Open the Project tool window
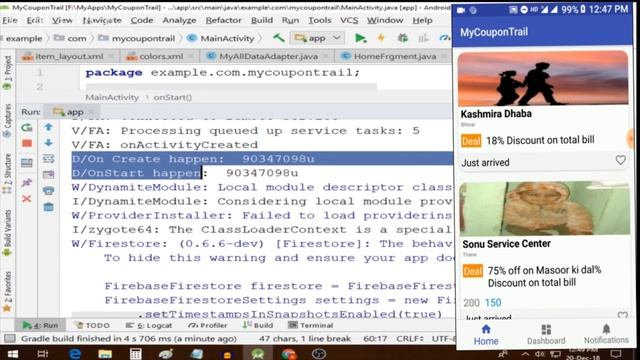Image resolution: width=640 pixels, height=360 pixels. point(7,73)
